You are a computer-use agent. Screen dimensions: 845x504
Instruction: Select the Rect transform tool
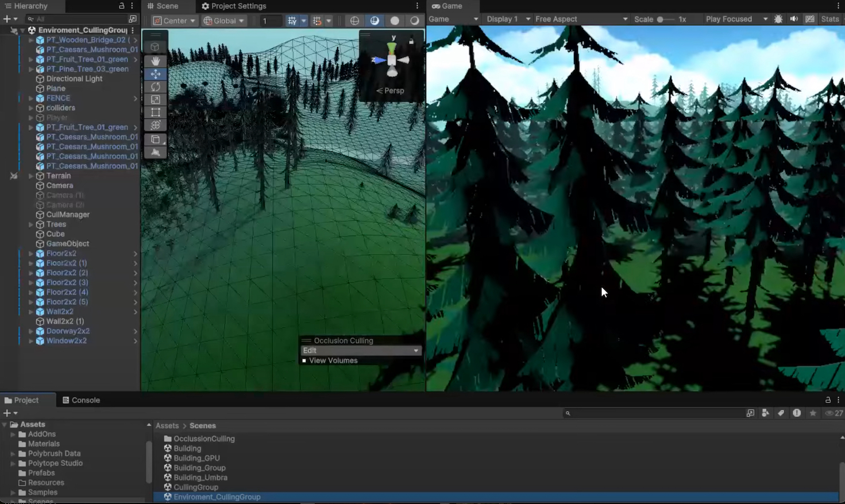[155, 113]
